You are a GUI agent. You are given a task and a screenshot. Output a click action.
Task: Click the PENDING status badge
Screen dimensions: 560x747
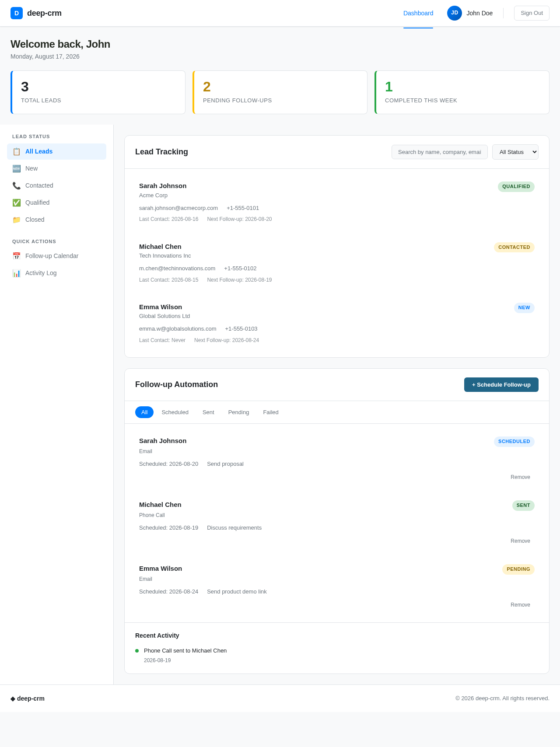tap(518, 569)
